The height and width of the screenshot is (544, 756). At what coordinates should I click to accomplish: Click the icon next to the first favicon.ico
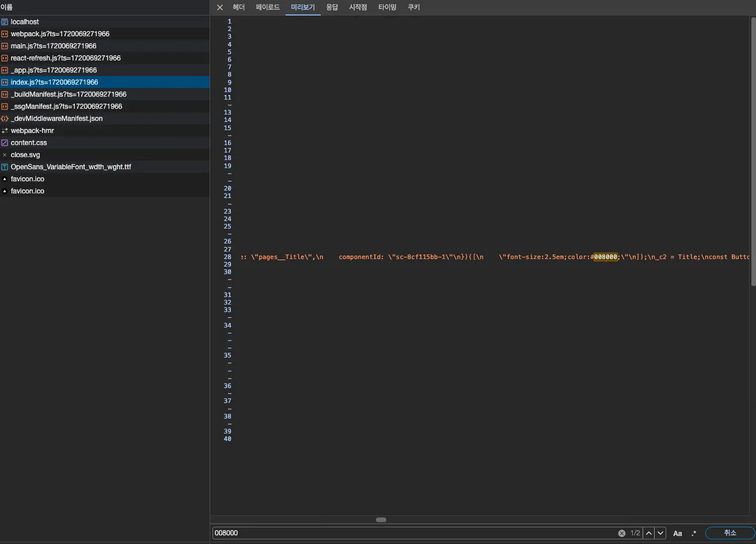pyautogui.click(x=5, y=178)
